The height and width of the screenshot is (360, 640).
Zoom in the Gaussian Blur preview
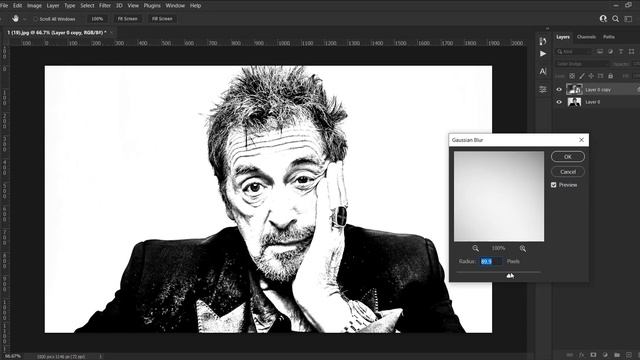[522, 248]
